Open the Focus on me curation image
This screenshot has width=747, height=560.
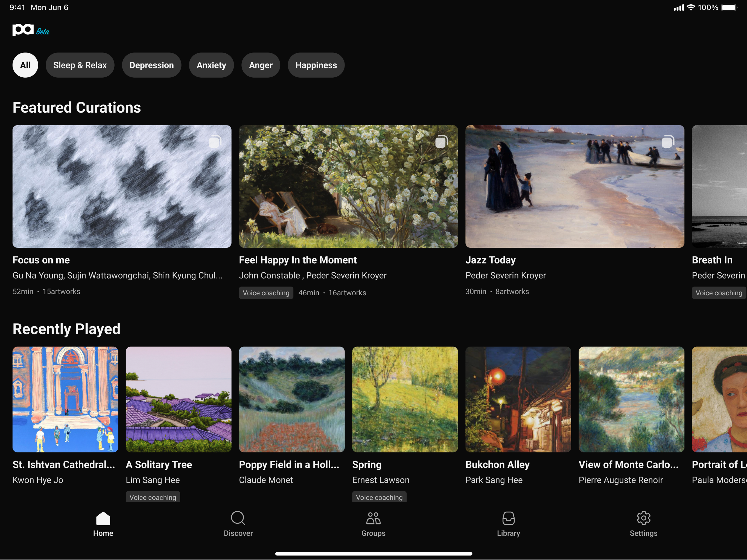pos(122,186)
